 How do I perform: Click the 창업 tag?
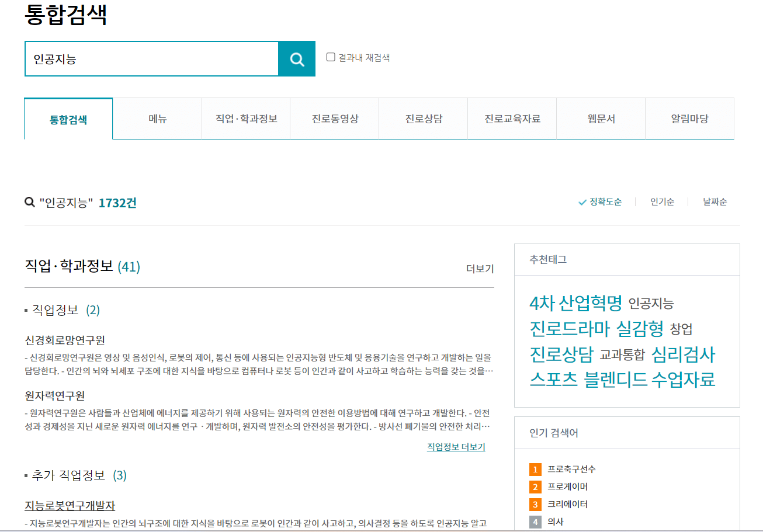coord(681,329)
